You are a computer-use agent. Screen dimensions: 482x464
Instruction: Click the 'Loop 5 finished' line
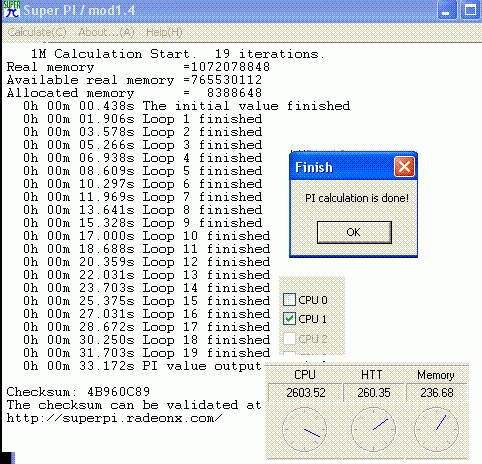tap(142, 171)
